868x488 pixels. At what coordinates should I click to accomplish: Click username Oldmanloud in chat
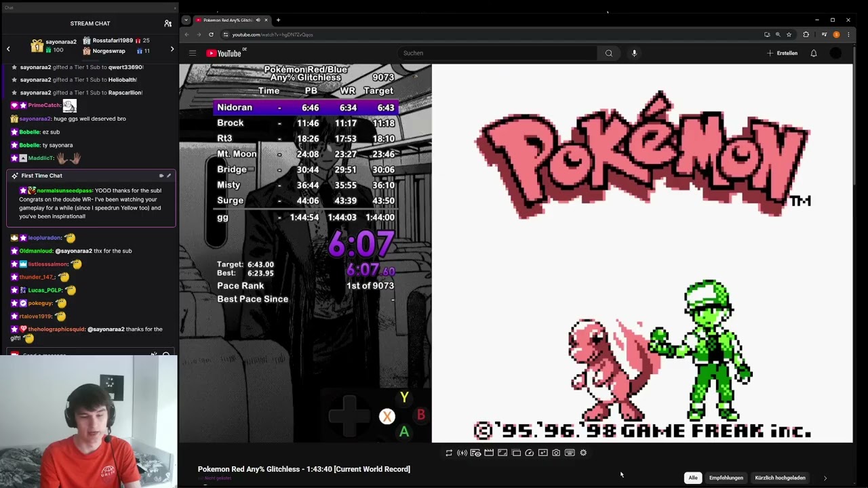point(36,251)
